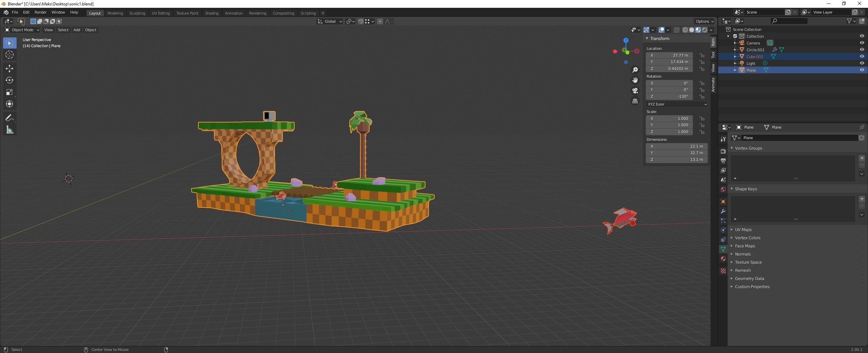Open the viewport Options dropdown
The height and width of the screenshot is (353, 868).
click(704, 21)
